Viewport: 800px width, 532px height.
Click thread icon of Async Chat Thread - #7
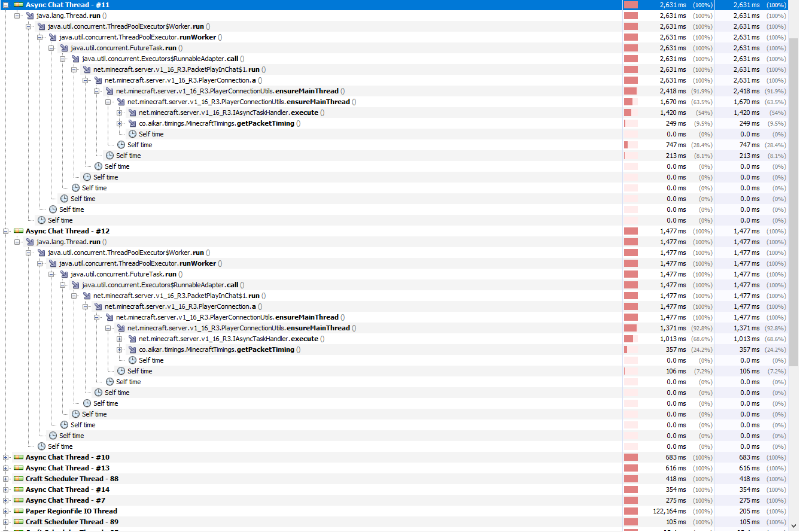click(18, 500)
